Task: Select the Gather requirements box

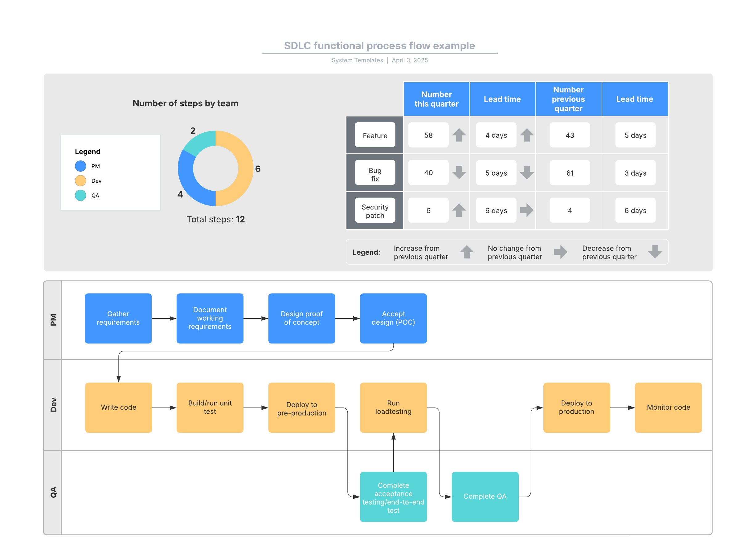Action: coord(118,318)
